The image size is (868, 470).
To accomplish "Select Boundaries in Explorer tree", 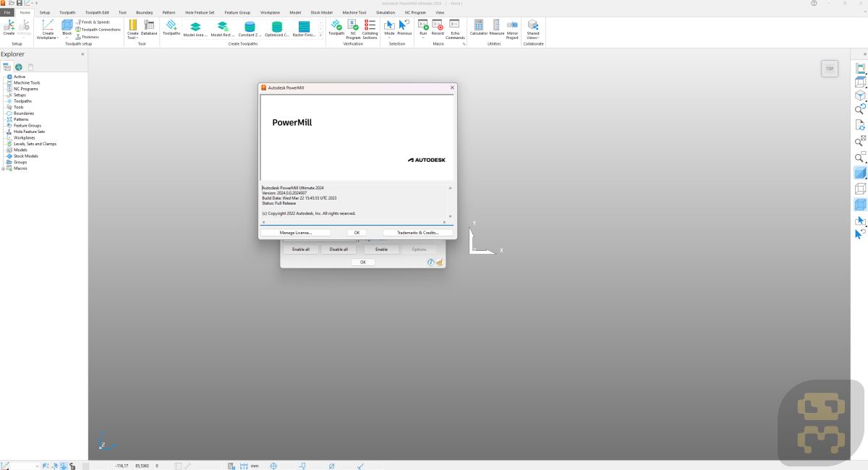I will 23,114.
